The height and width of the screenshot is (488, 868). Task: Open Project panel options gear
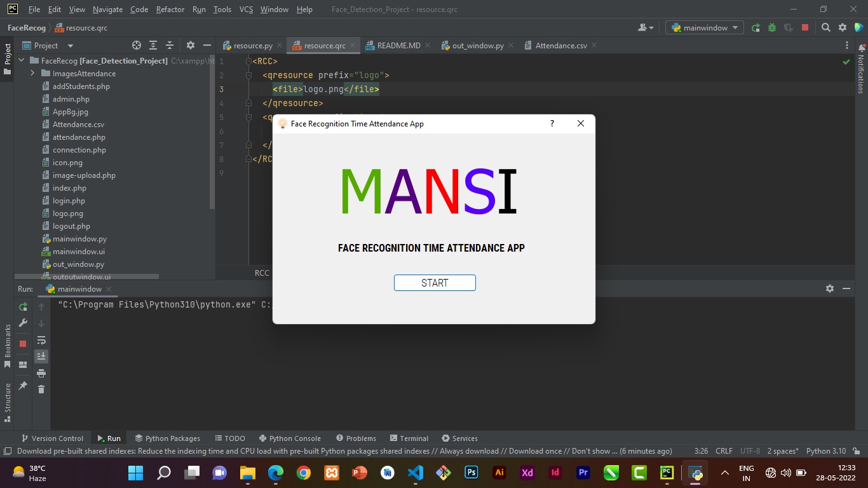coord(191,46)
